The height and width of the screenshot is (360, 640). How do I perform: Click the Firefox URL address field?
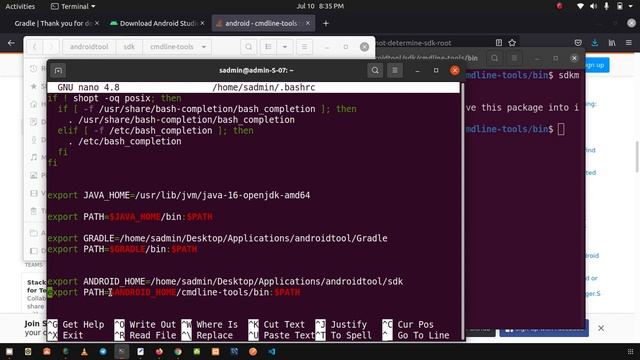[x=433, y=43]
